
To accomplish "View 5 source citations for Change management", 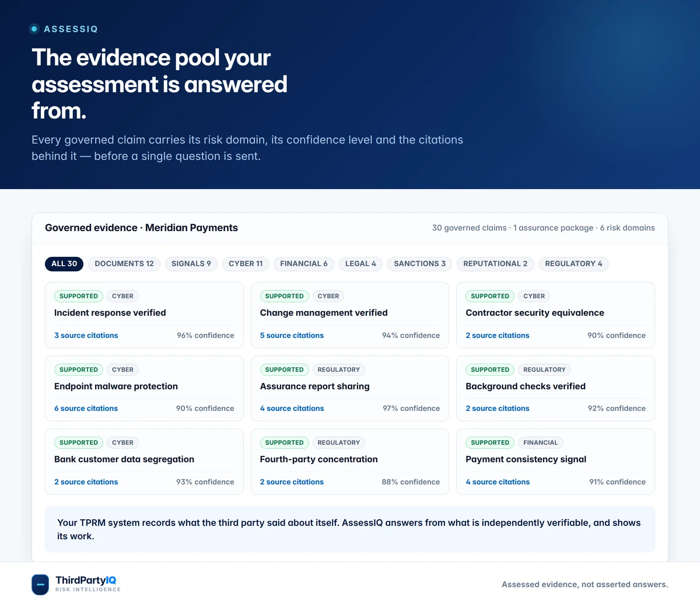I will click(292, 336).
